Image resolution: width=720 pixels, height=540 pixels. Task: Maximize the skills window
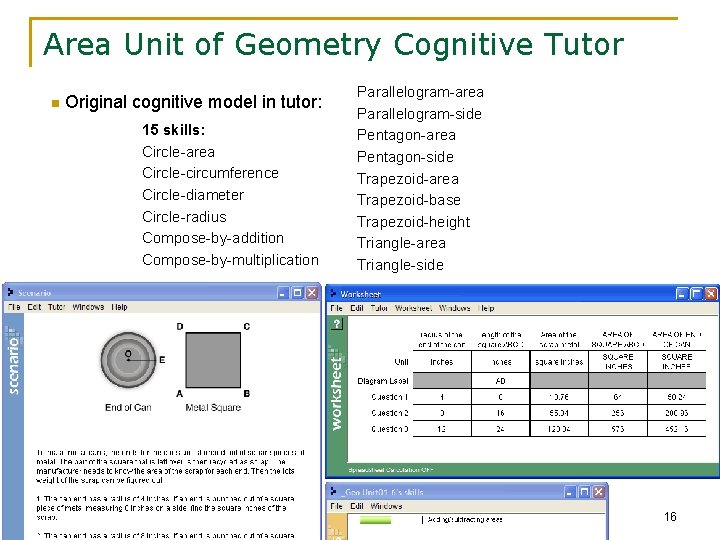tap(584, 492)
